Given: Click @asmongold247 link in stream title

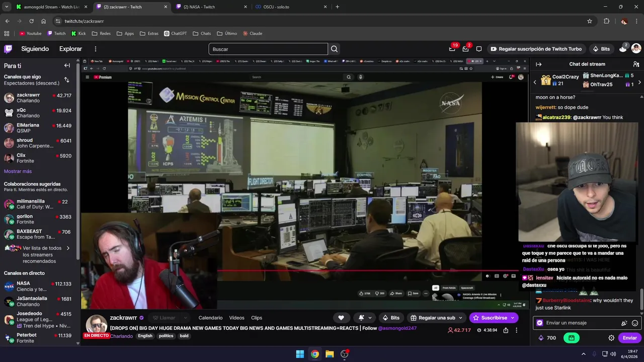Looking at the screenshot, I should pos(397,328).
